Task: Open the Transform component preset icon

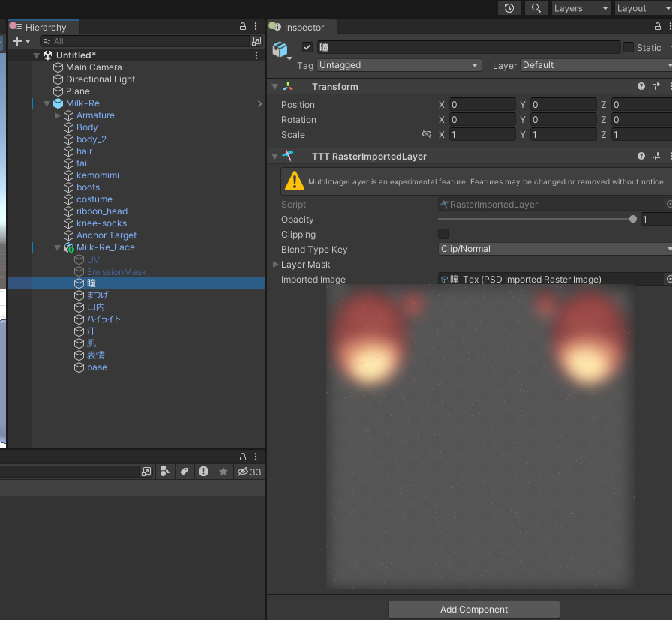Action: pos(656,87)
